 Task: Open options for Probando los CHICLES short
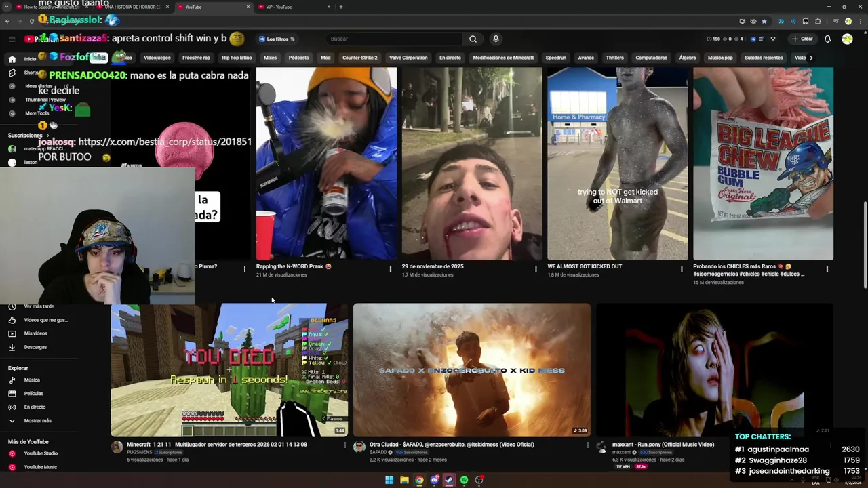coord(827,269)
